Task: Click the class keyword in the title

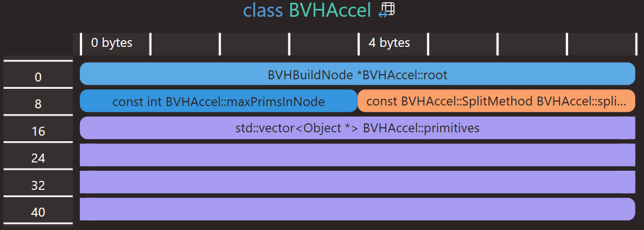Action: coord(263,10)
